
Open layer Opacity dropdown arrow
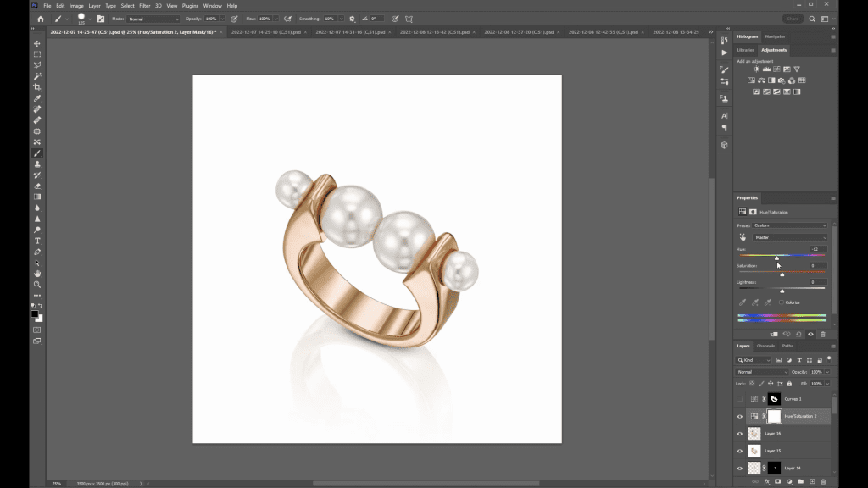click(x=827, y=372)
